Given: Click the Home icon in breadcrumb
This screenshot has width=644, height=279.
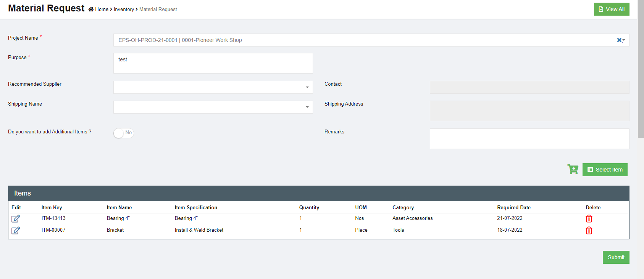Looking at the screenshot, I should [x=91, y=10].
